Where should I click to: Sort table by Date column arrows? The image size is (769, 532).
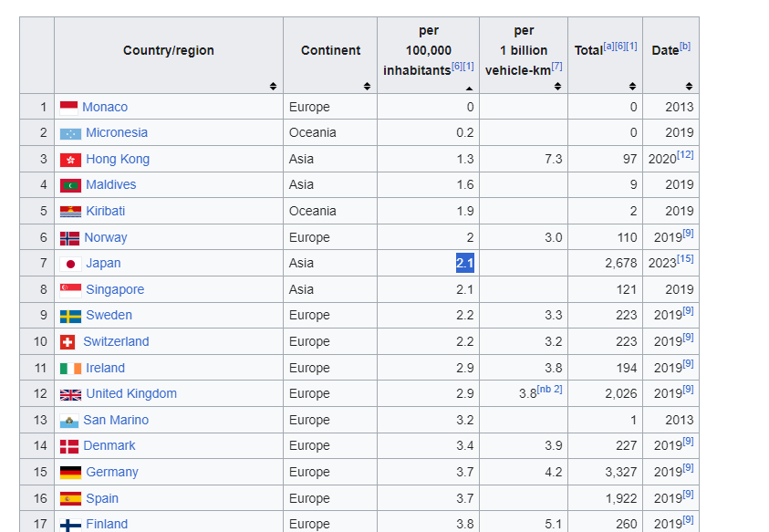[689, 87]
